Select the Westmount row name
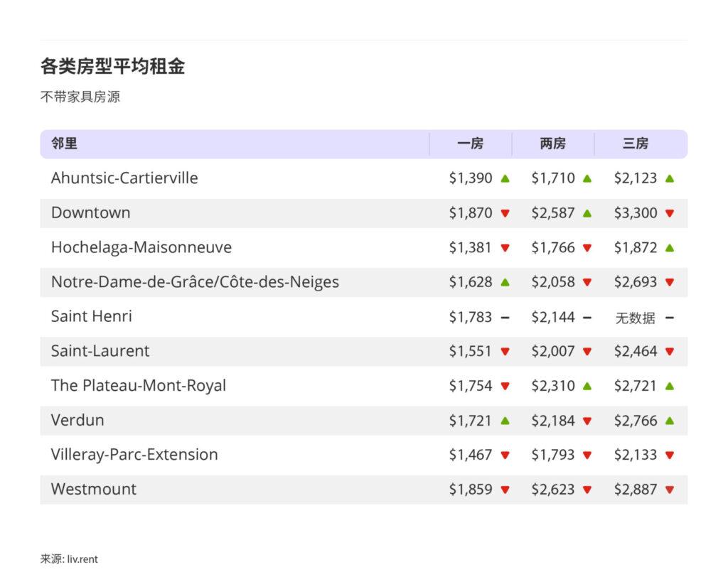 (94, 489)
